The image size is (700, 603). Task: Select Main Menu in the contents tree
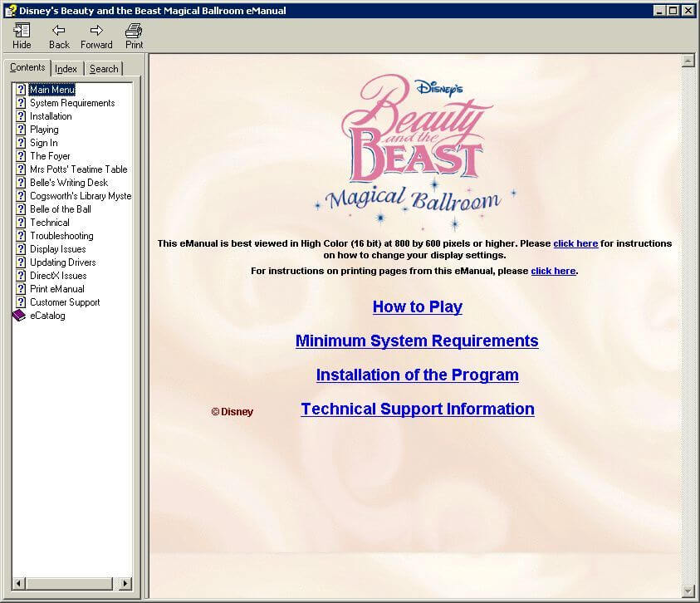pyautogui.click(x=52, y=90)
